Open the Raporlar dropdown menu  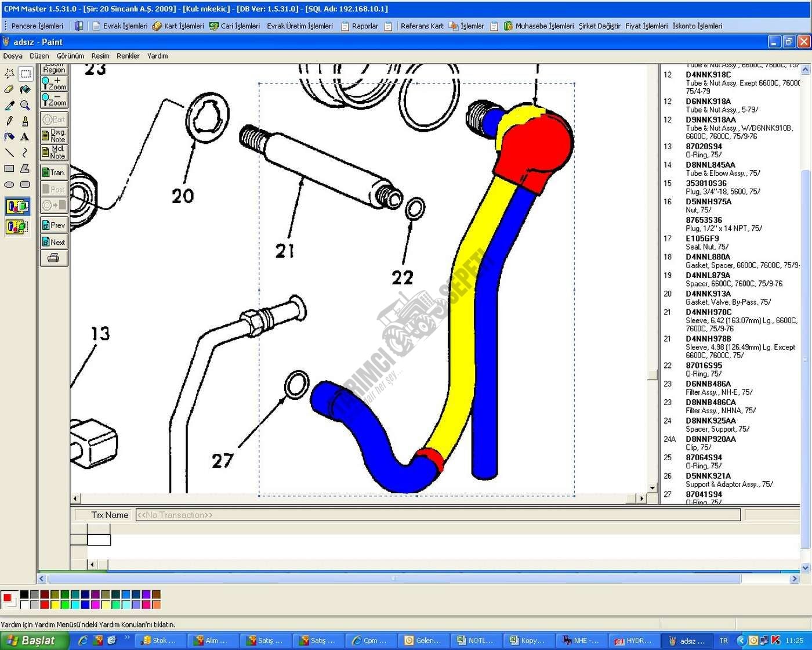tap(364, 26)
